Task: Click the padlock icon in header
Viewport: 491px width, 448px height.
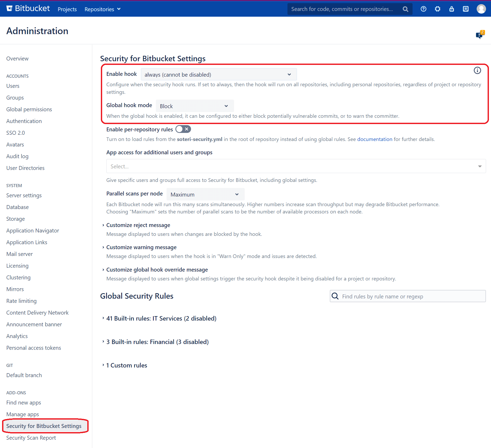Action: 452,9
